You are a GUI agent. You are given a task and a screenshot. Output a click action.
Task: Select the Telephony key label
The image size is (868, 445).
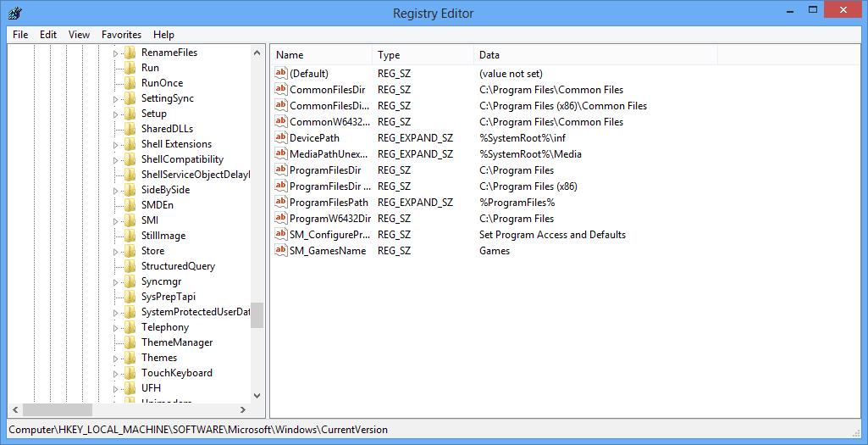[x=165, y=326]
